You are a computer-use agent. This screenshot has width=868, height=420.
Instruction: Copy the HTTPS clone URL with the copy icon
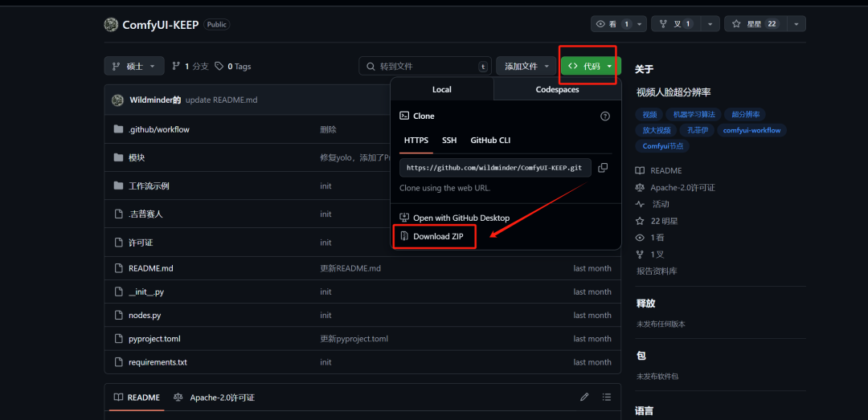(603, 167)
